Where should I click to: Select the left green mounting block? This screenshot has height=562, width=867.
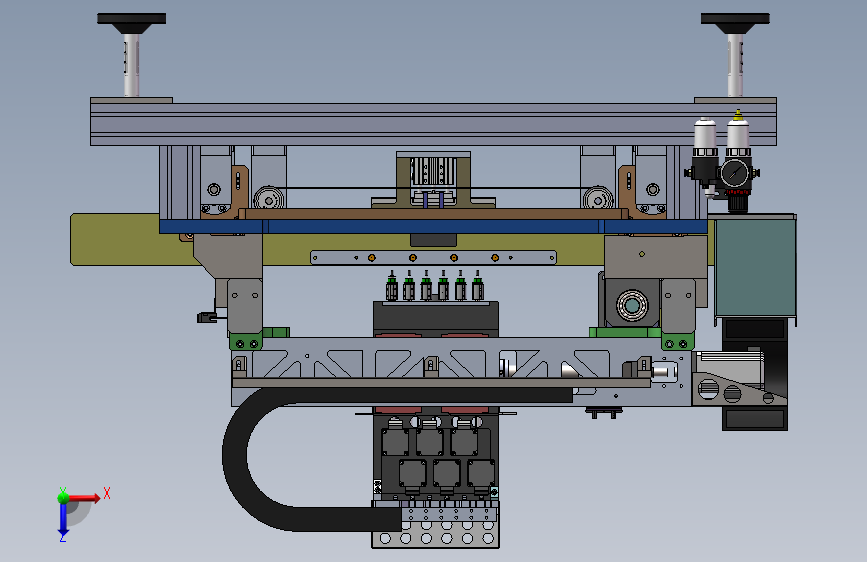click(x=246, y=342)
